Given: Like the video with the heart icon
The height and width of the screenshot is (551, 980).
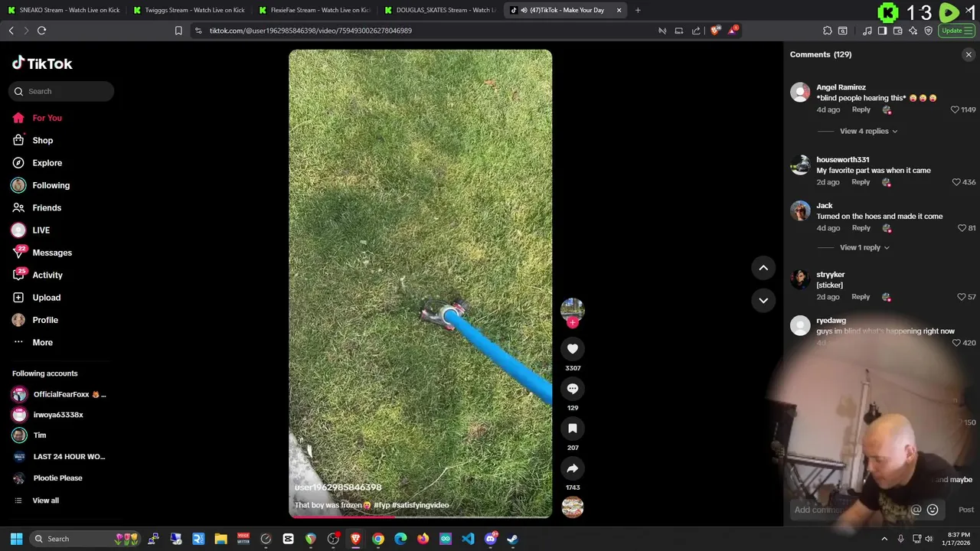Looking at the screenshot, I should coord(572,349).
